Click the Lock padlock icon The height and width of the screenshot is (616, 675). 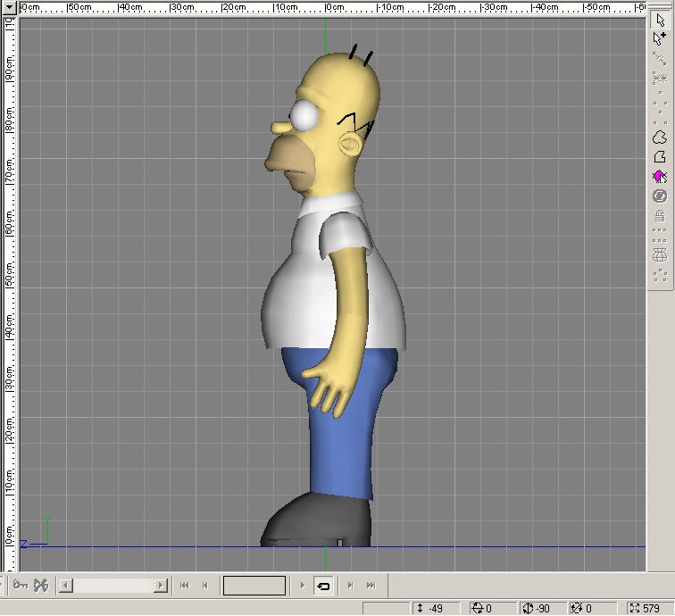click(x=660, y=216)
